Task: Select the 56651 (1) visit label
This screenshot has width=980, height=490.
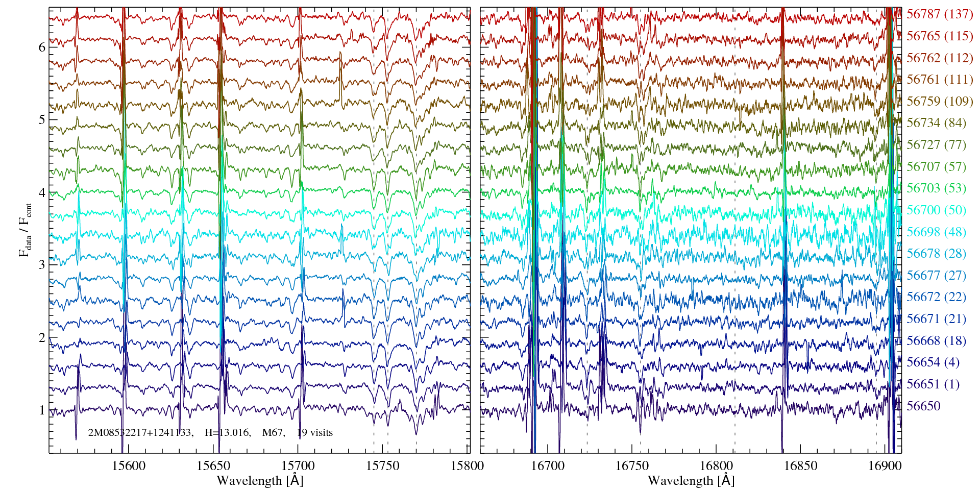Action: [x=933, y=384]
